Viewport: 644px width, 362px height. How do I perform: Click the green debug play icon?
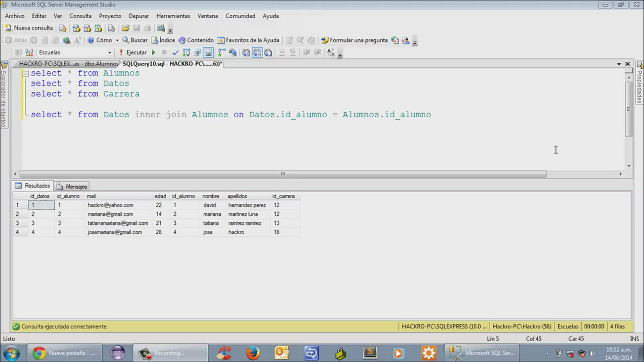(154, 52)
